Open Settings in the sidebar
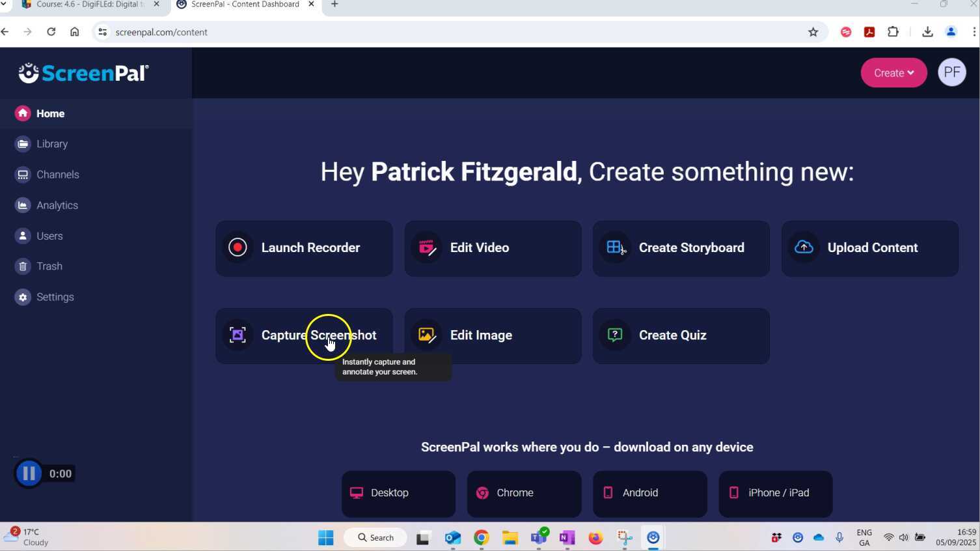980x551 pixels. pyautogui.click(x=55, y=297)
